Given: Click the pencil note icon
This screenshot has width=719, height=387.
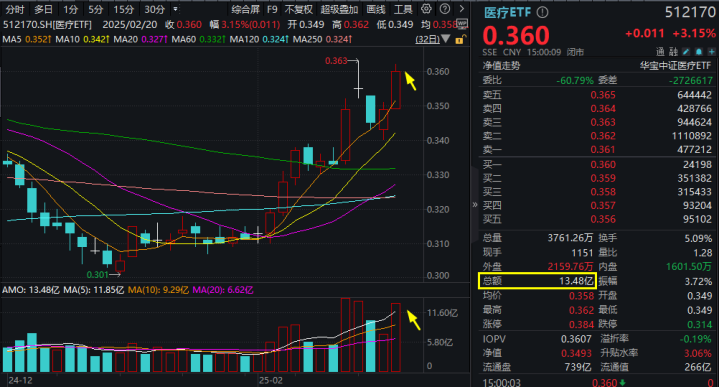Looking at the screenshot, I should click(x=686, y=52).
